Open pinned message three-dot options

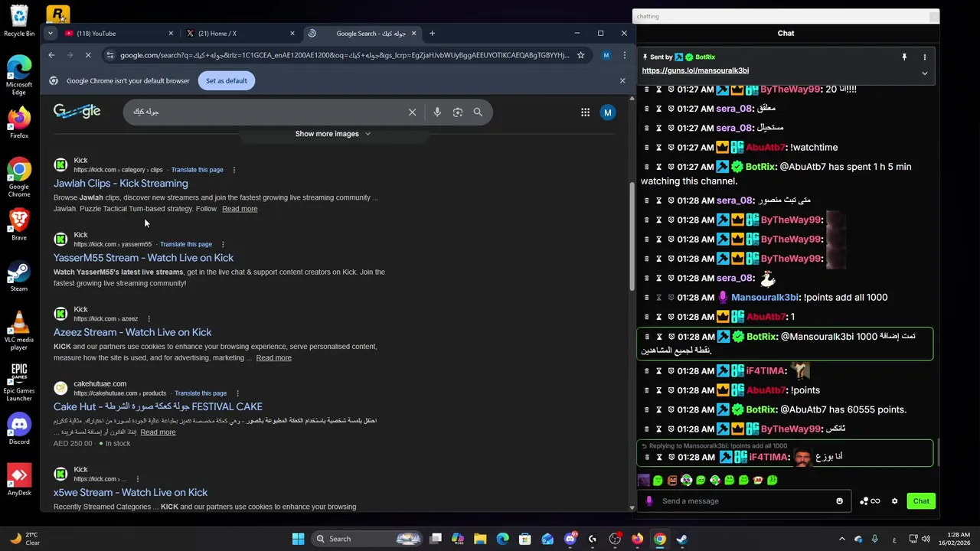point(924,57)
